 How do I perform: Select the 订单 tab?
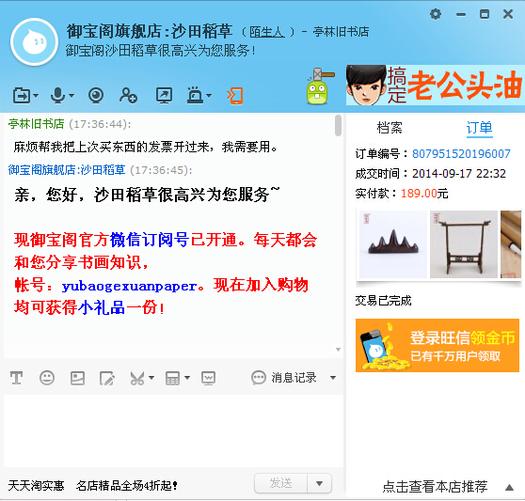click(x=479, y=128)
